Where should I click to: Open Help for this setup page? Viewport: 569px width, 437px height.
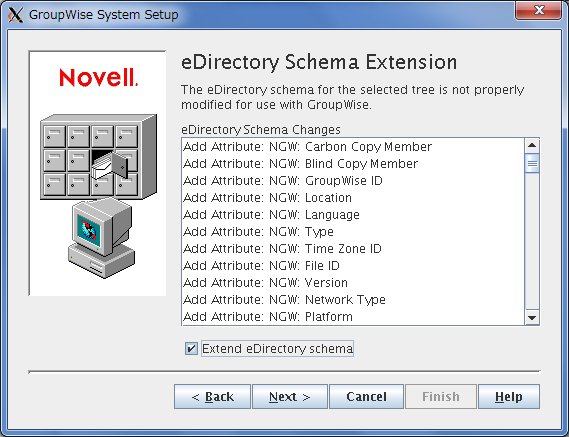pos(509,397)
